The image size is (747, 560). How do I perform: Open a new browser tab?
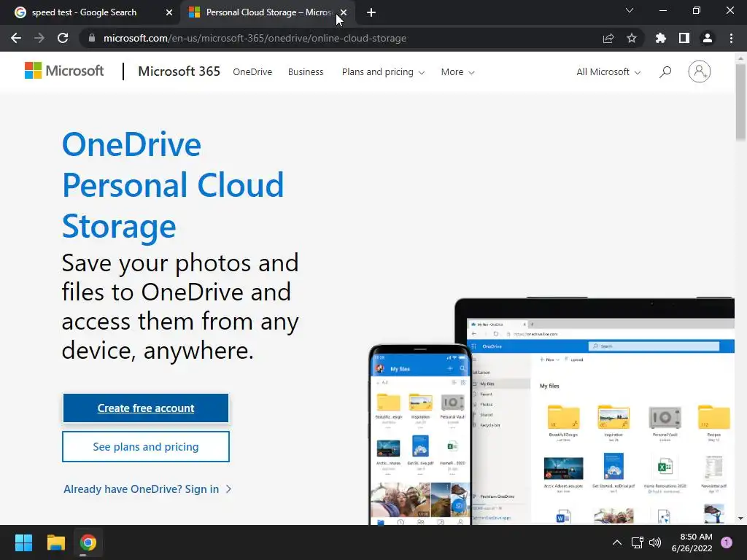point(371,12)
